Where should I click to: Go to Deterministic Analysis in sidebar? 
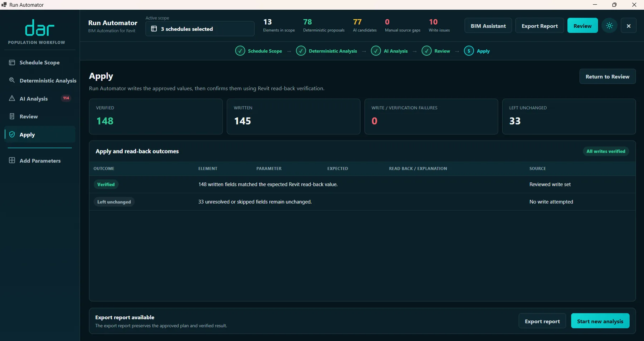coord(40,80)
